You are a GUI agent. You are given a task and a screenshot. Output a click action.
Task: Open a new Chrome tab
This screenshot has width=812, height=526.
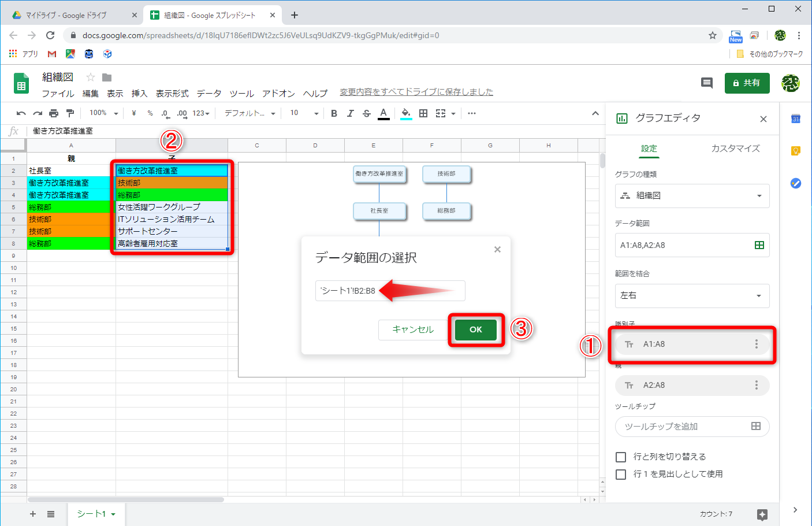tap(295, 15)
